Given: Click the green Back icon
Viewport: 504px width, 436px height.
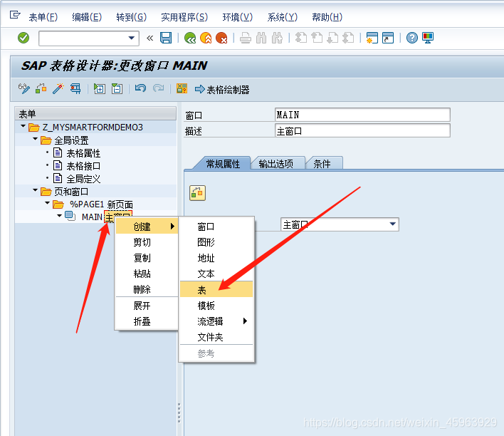Looking at the screenshot, I should (190, 38).
